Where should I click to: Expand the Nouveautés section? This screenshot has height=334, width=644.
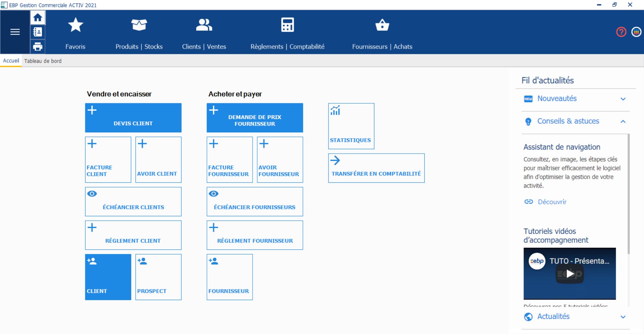[x=575, y=99]
